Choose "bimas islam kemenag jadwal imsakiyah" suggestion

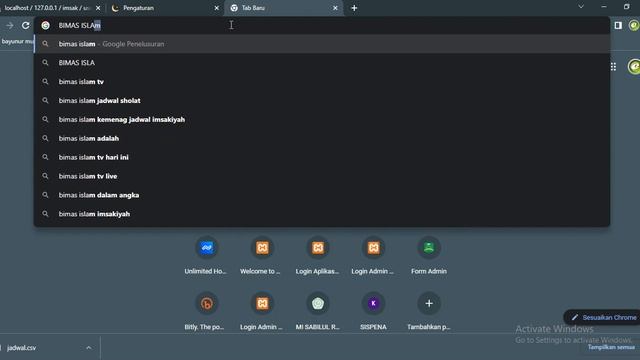(322, 120)
